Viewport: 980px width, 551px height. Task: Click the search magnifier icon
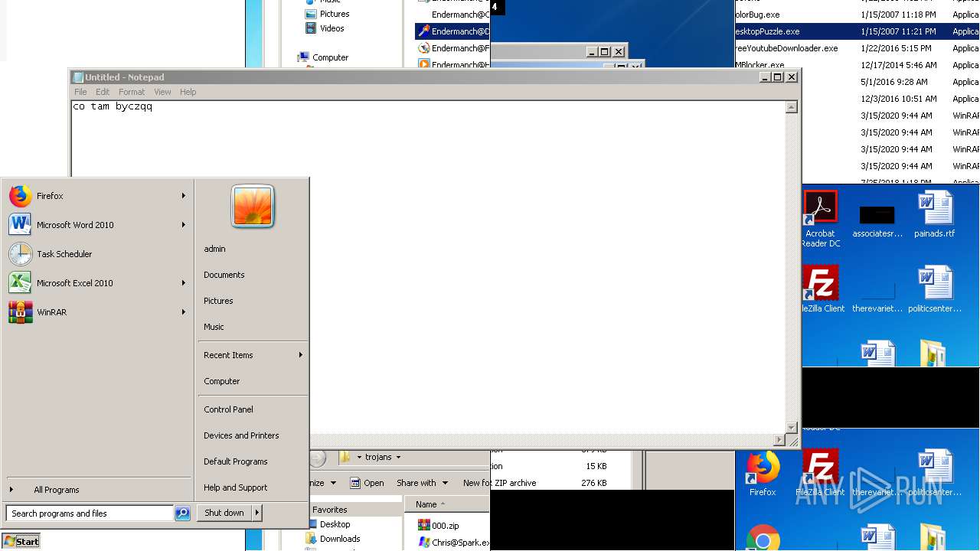182,514
